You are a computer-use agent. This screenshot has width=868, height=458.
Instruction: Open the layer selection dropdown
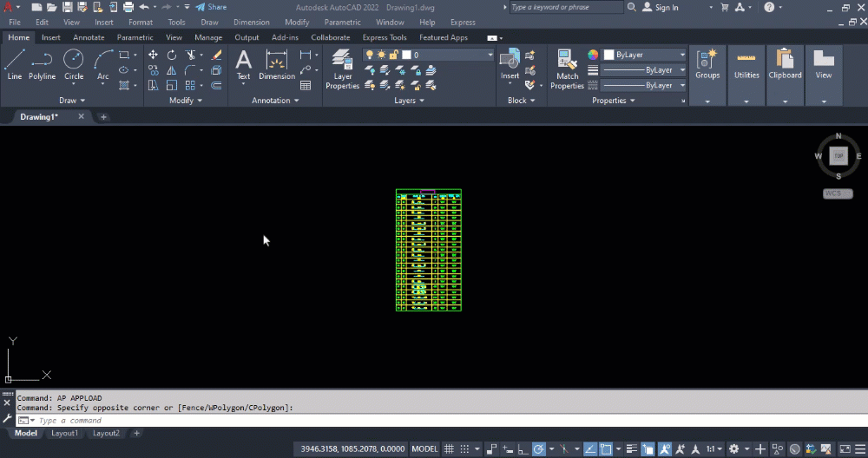pyautogui.click(x=489, y=55)
